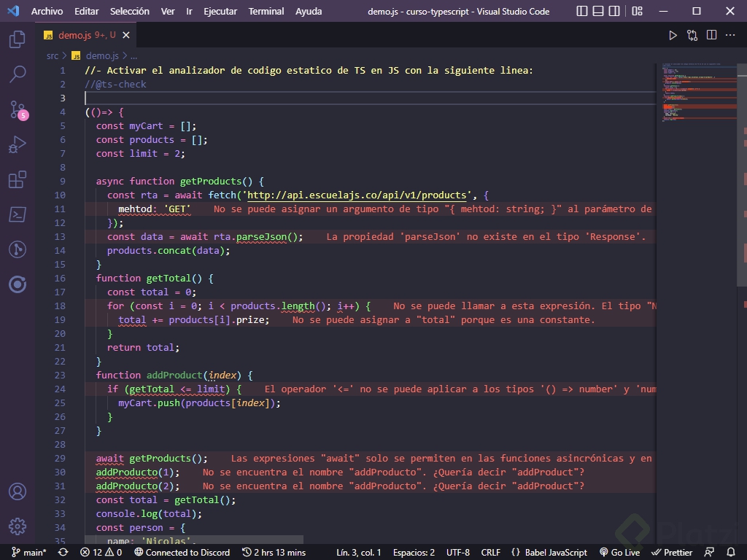This screenshot has height=560, width=747.
Task: Open the Explorer view in activity bar
Action: (18, 39)
